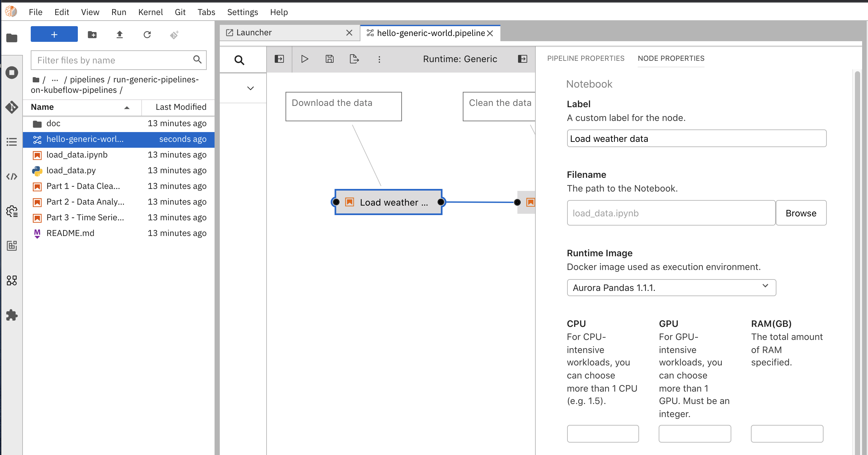
Task: Open the Git sidebar panel
Action: point(12,107)
